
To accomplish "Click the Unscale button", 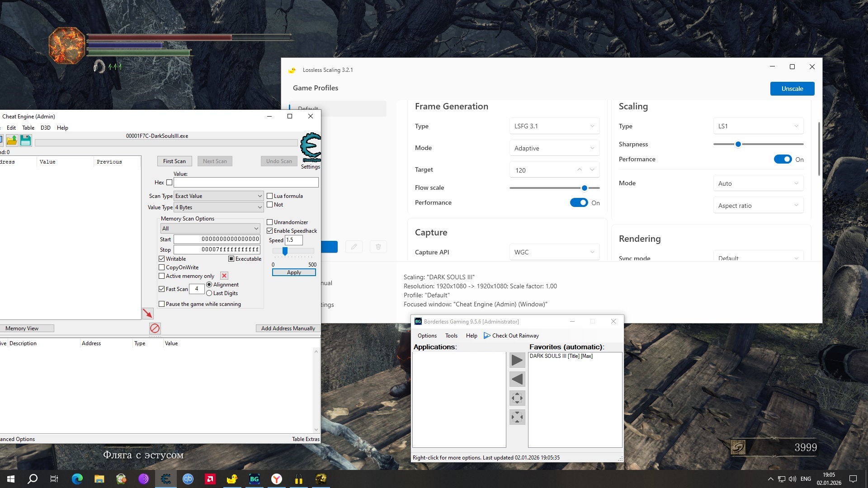I will [792, 89].
